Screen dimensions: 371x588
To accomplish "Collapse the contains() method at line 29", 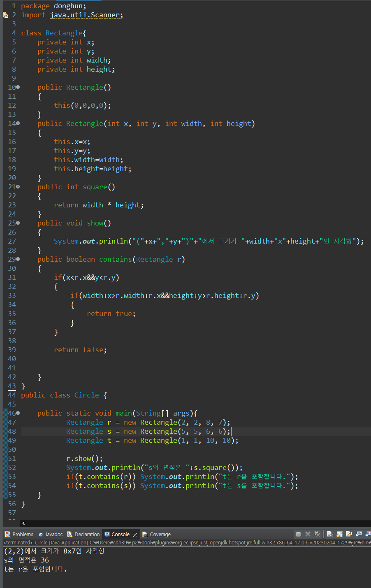I will 18,259.
